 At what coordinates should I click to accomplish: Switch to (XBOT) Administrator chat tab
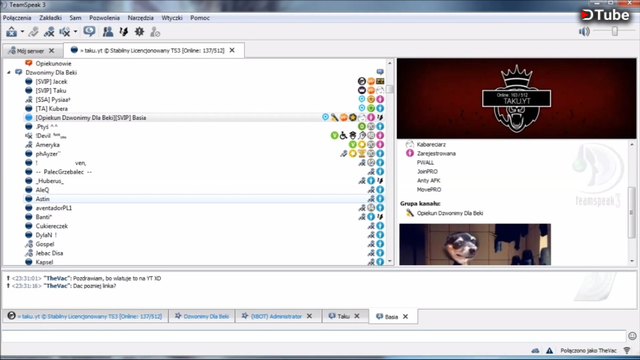tap(276, 316)
